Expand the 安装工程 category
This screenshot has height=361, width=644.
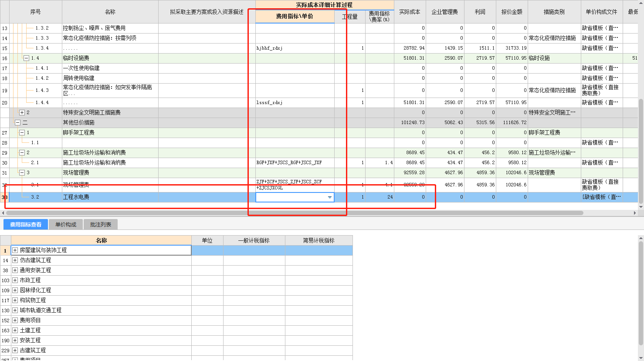pos(15,341)
